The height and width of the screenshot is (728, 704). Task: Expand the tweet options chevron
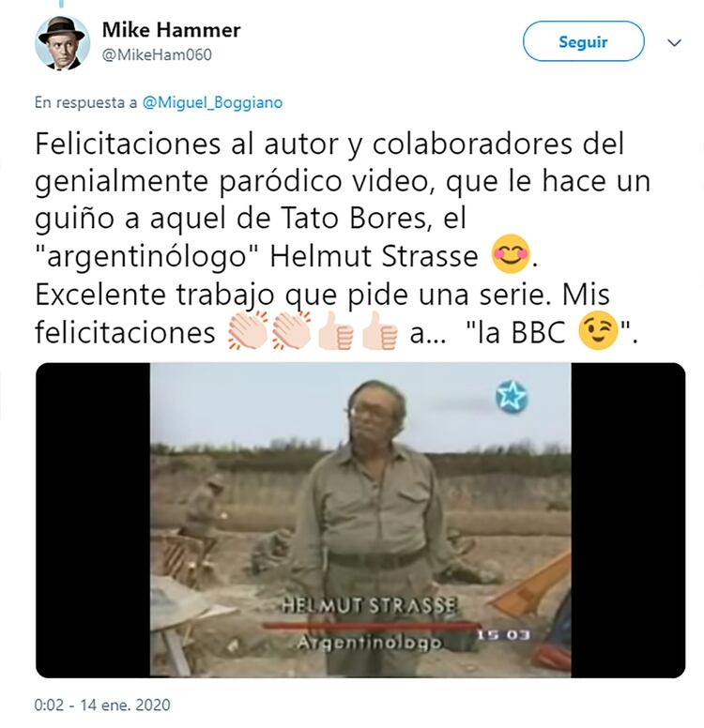674,43
